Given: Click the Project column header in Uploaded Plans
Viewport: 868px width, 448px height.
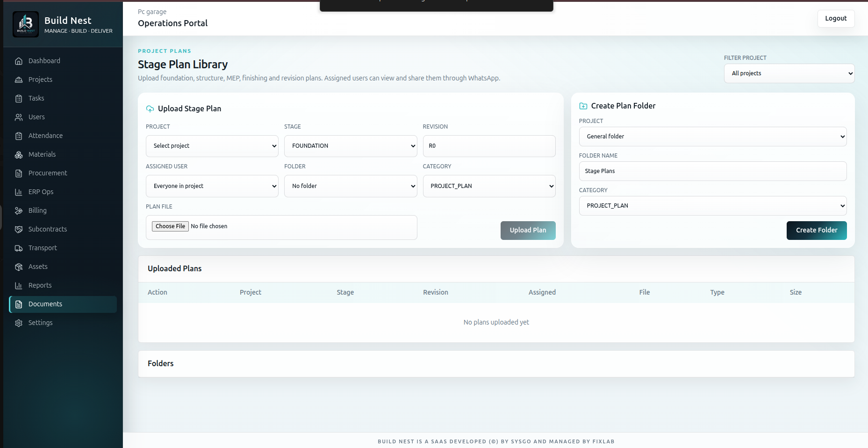Looking at the screenshot, I should pos(250,292).
